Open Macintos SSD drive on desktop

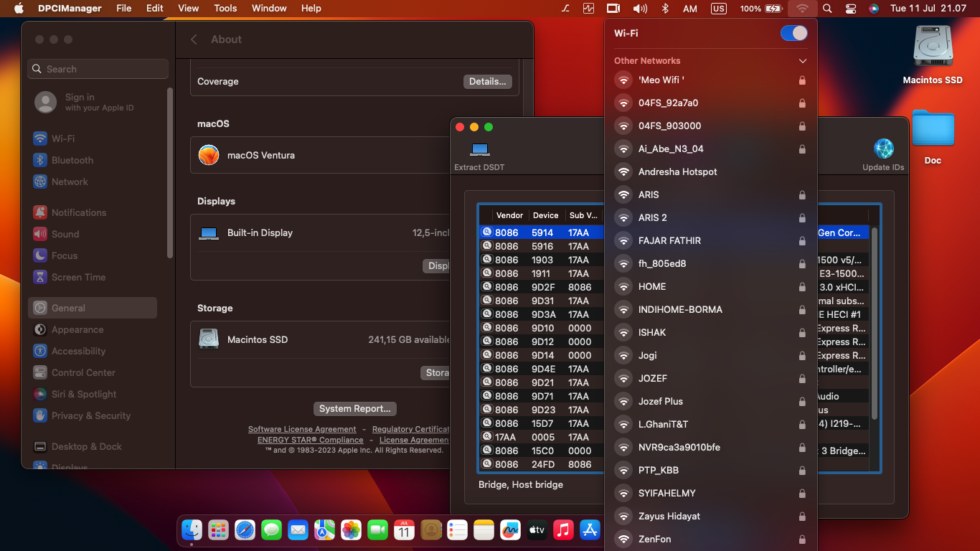pyautogui.click(x=933, y=55)
